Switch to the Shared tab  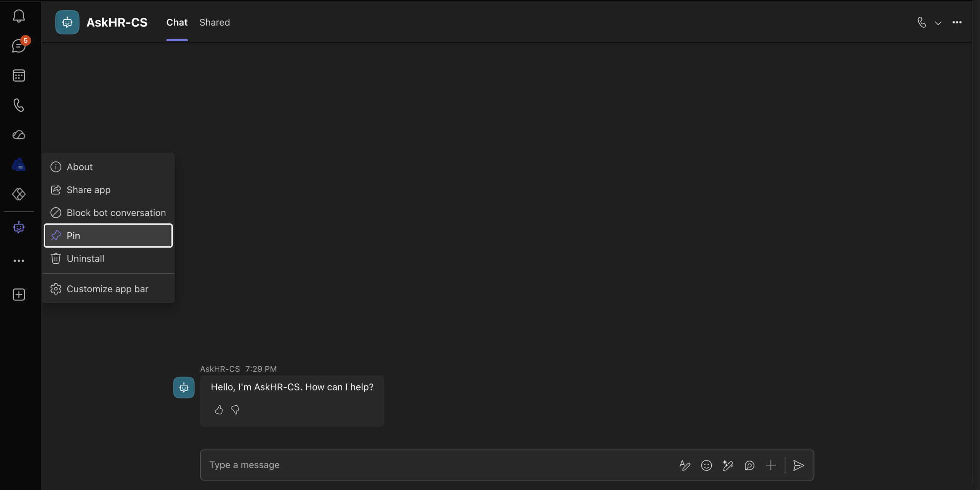[215, 22]
